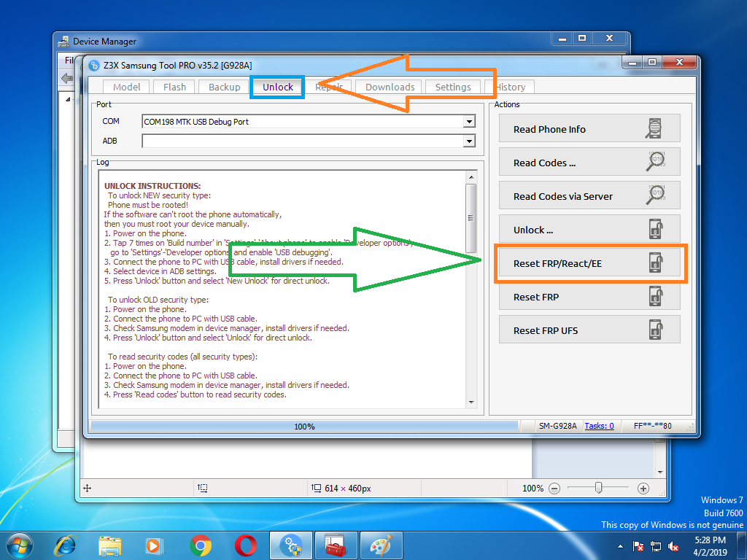Click the log scrollbar down arrow
The height and width of the screenshot is (560, 747).
point(471,402)
